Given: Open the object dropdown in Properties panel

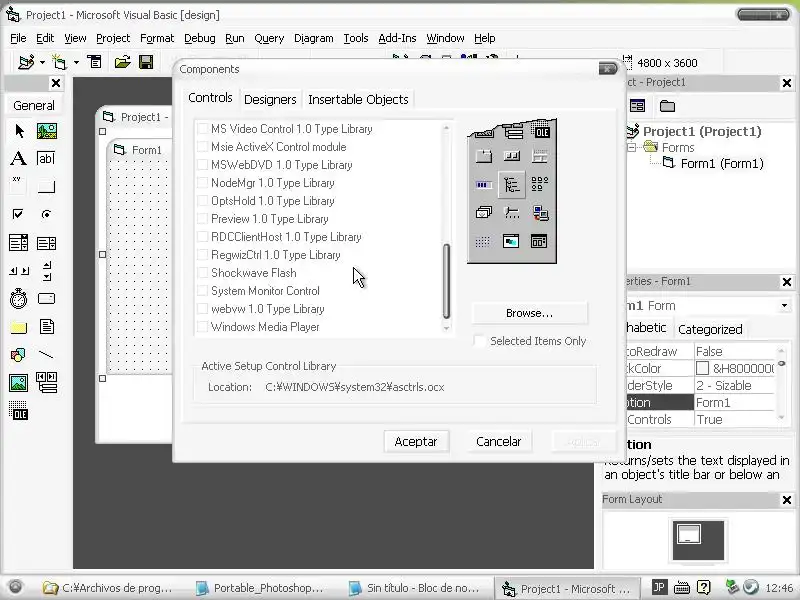Looking at the screenshot, I should (784, 306).
